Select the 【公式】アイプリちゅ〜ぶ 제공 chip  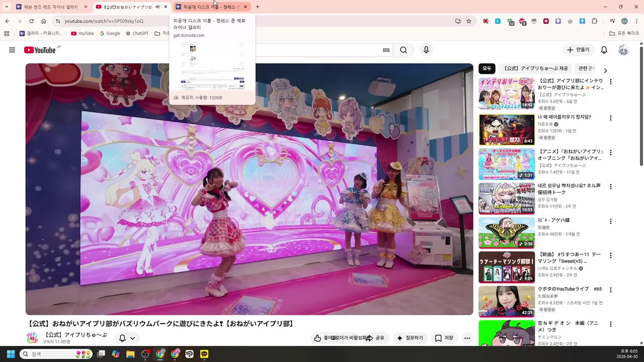tap(535, 68)
